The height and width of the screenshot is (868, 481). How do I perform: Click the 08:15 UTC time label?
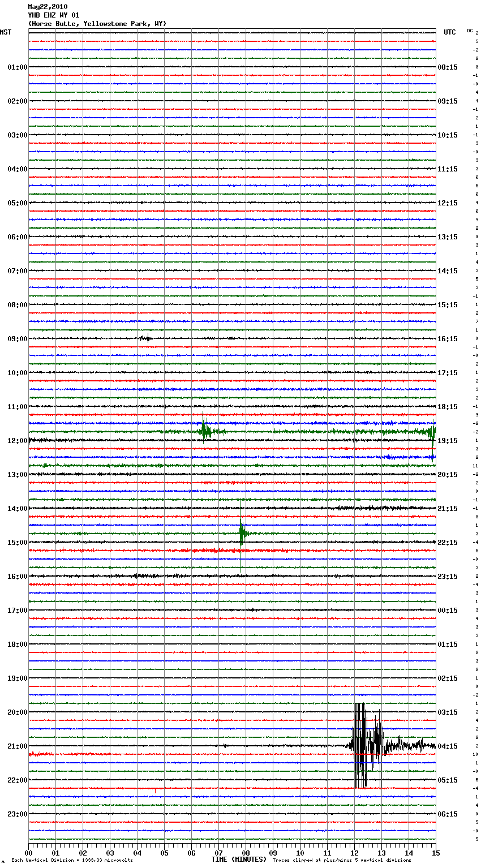448,67
